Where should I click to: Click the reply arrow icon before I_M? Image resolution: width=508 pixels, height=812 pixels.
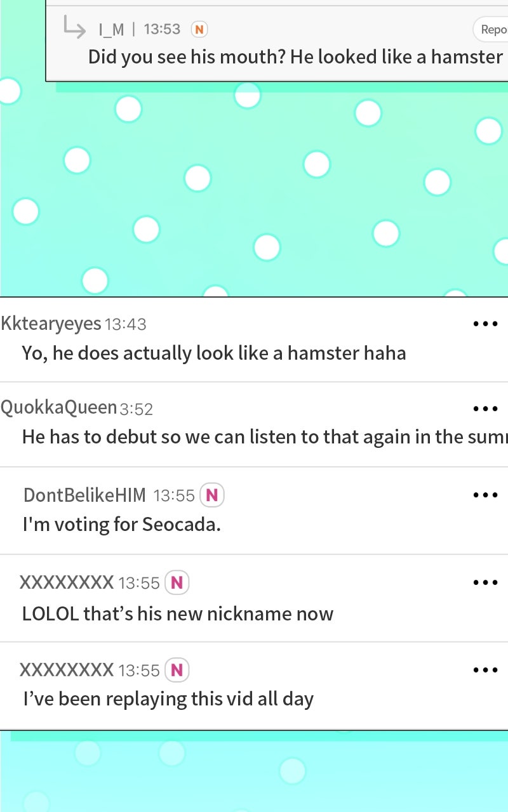coord(74,27)
